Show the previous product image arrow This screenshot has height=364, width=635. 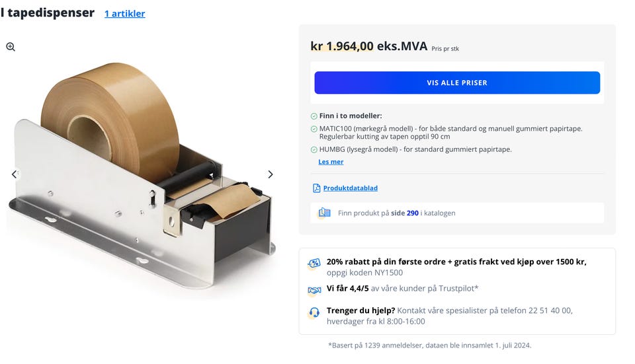coord(14,174)
